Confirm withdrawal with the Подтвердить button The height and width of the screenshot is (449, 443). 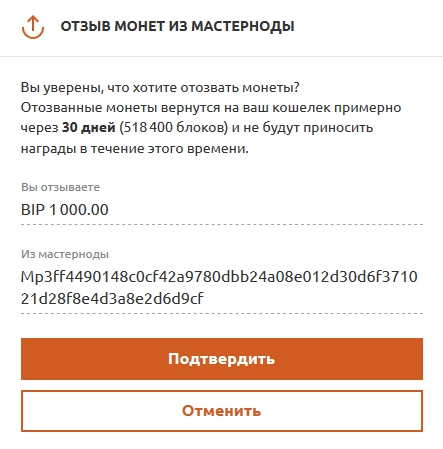(222, 359)
